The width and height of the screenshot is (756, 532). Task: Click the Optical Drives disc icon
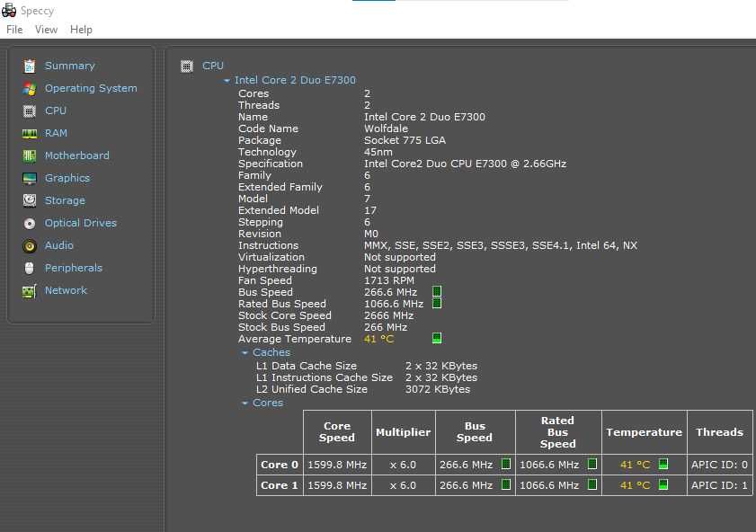pyautogui.click(x=30, y=223)
